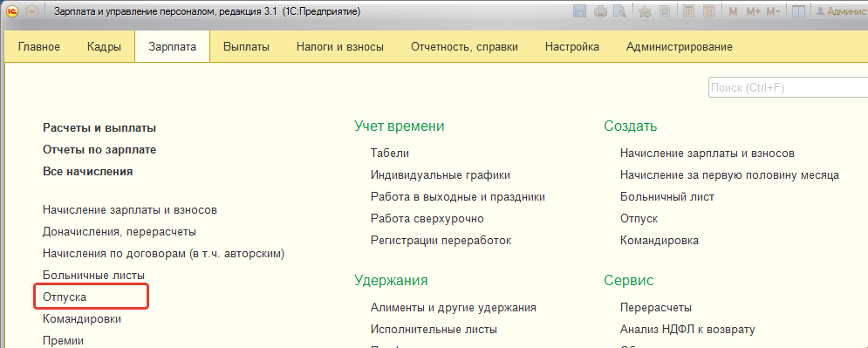
Task: Open the round dropdown arrow beside 1C logo
Action: pyautogui.click(x=32, y=11)
